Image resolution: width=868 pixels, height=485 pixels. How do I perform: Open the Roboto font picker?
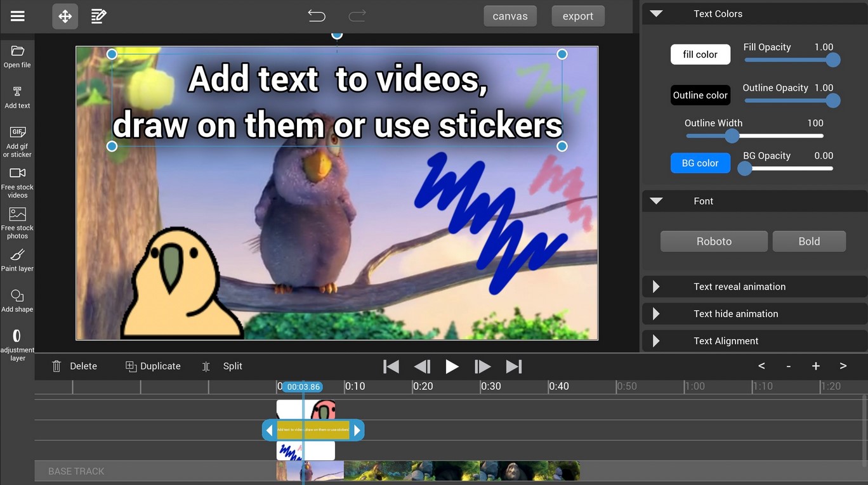click(x=714, y=241)
